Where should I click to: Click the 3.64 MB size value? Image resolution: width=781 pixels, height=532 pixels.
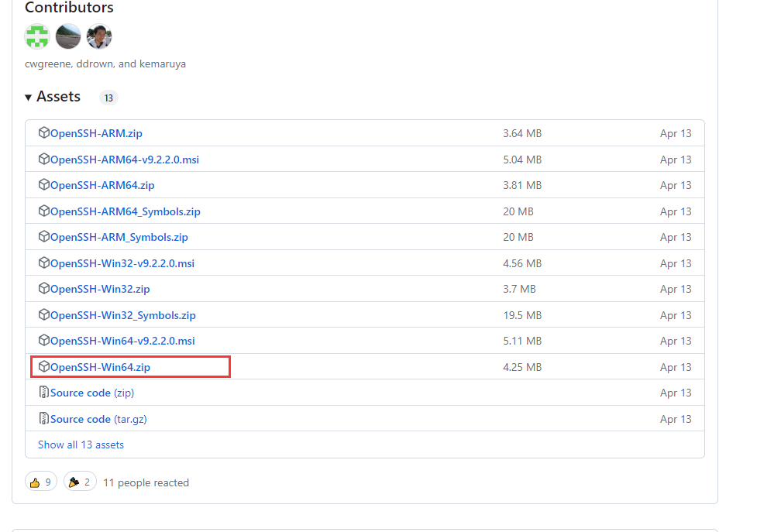(x=522, y=133)
